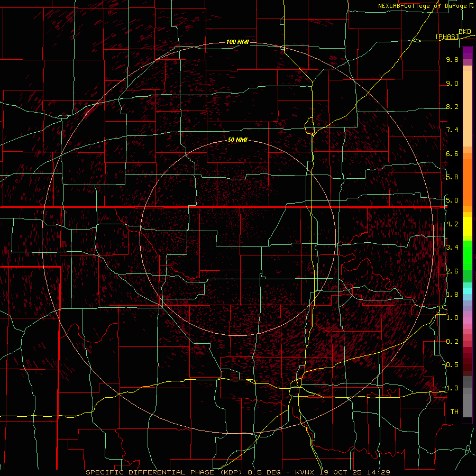476x476 pixels.
Task: Click the DKD text above legend
Action: click(465, 31)
